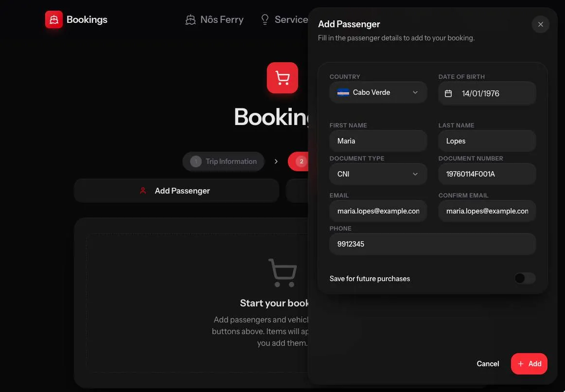Click the Phone number field
The image size is (565, 392).
point(433,244)
